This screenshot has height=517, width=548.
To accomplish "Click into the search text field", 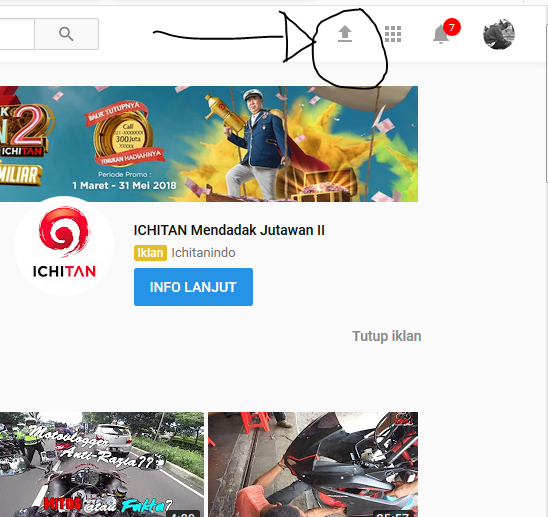I will 17,34.
